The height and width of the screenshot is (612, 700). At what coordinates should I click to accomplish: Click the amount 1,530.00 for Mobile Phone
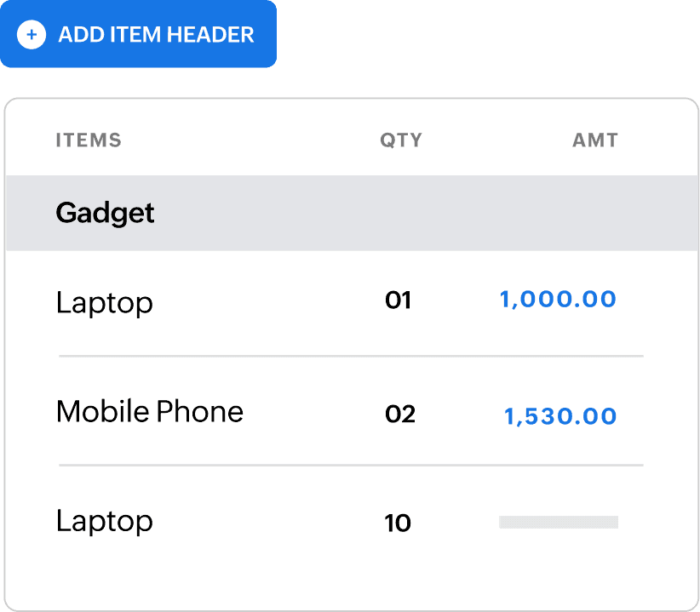coord(559,416)
